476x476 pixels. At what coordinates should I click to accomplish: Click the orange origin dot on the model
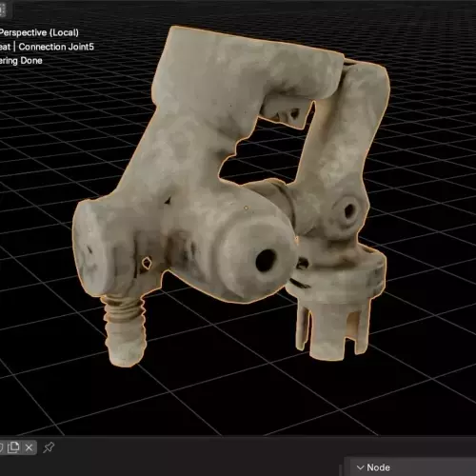pyautogui.click(x=246, y=208)
